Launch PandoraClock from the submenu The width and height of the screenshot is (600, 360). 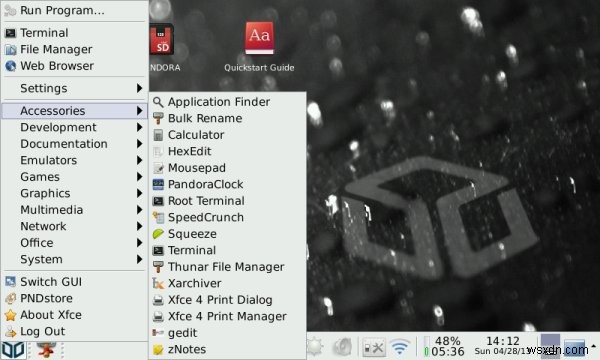pyautogui.click(x=228, y=184)
